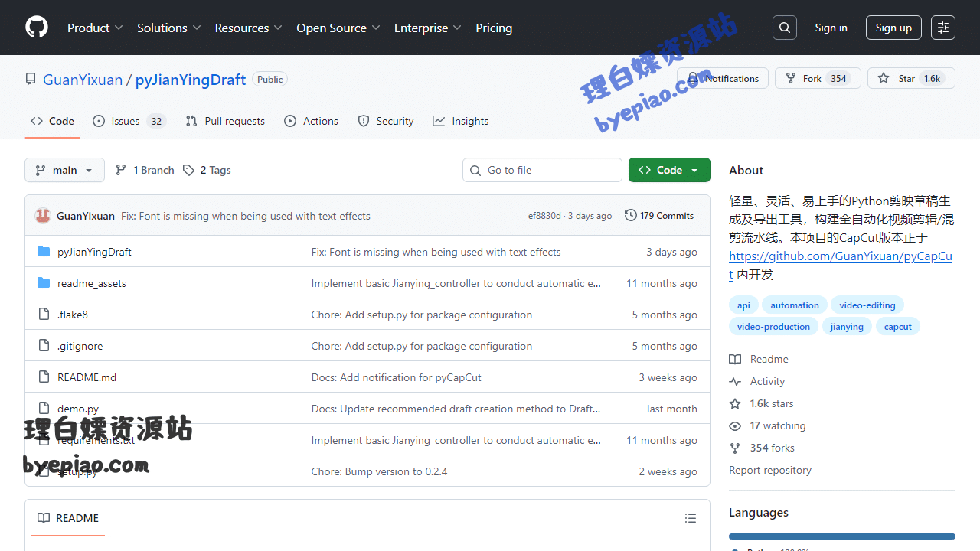This screenshot has height=551, width=980.
Task: Click the Notifications button
Action: [723, 78]
